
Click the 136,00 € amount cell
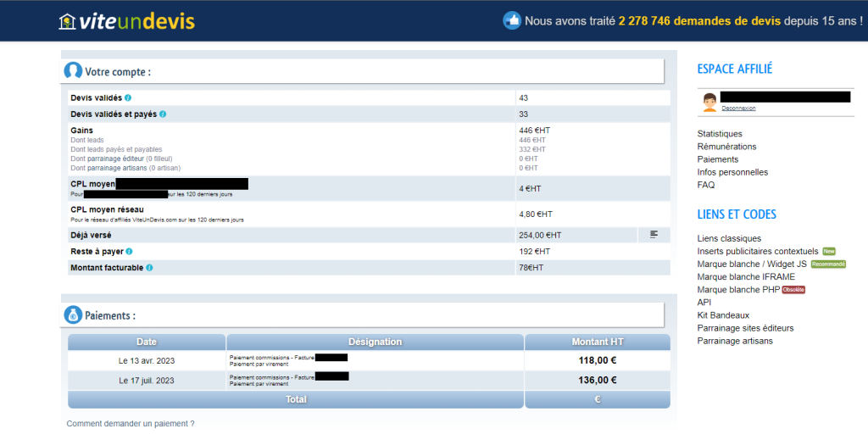click(598, 380)
